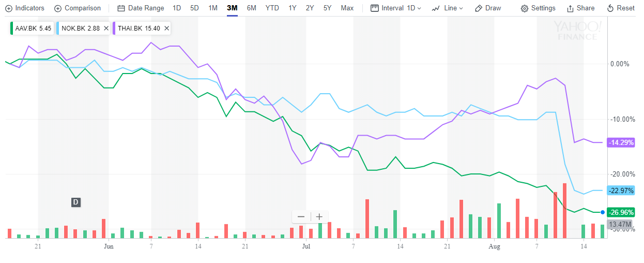Viewport: 644px width, 263px height.
Task: Click the Interval candlestick icon
Action: coord(374,8)
